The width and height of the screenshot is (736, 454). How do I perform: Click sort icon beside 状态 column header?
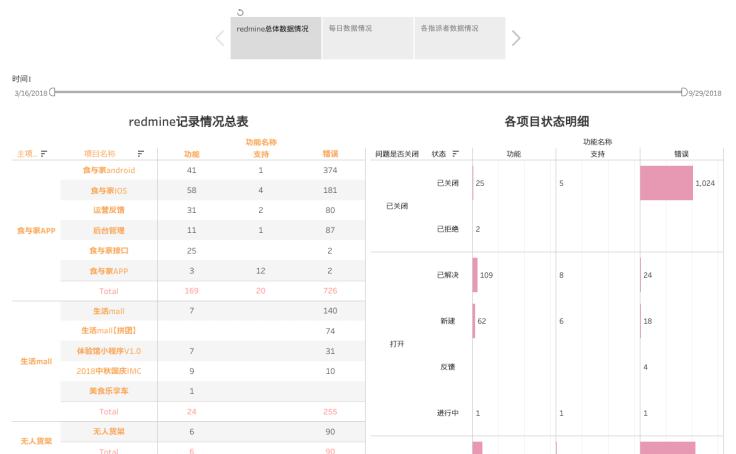click(456, 154)
